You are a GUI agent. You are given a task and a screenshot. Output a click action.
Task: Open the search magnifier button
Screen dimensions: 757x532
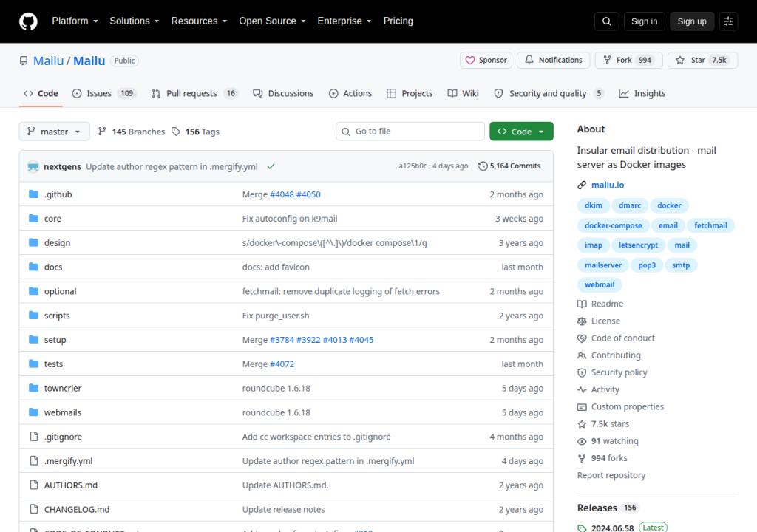pyautogui.click(x=606, y=21)
